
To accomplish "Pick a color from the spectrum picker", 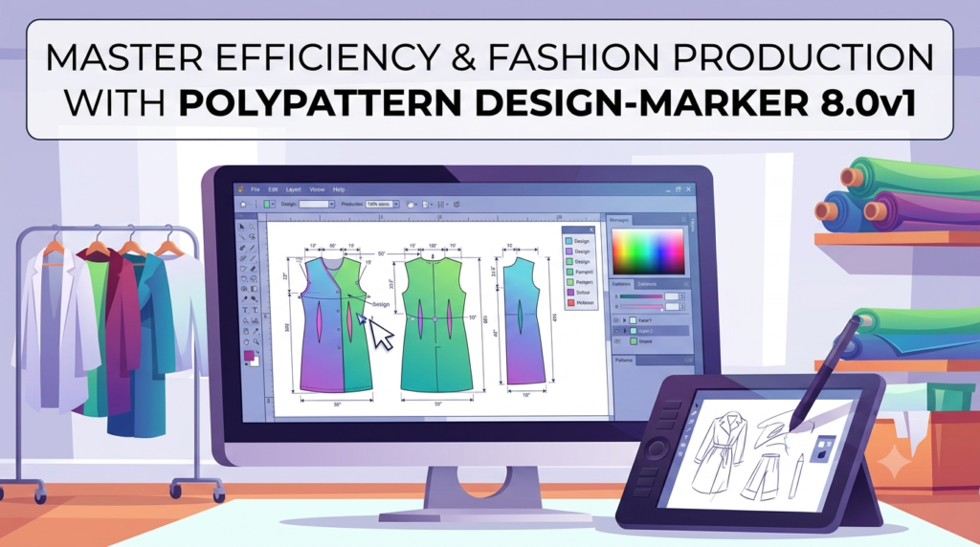I will [x=648, y=252].
